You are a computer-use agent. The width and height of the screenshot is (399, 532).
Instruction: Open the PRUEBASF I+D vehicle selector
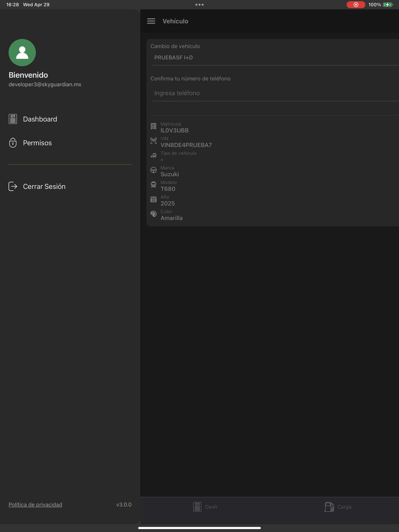tap(275, 58)
